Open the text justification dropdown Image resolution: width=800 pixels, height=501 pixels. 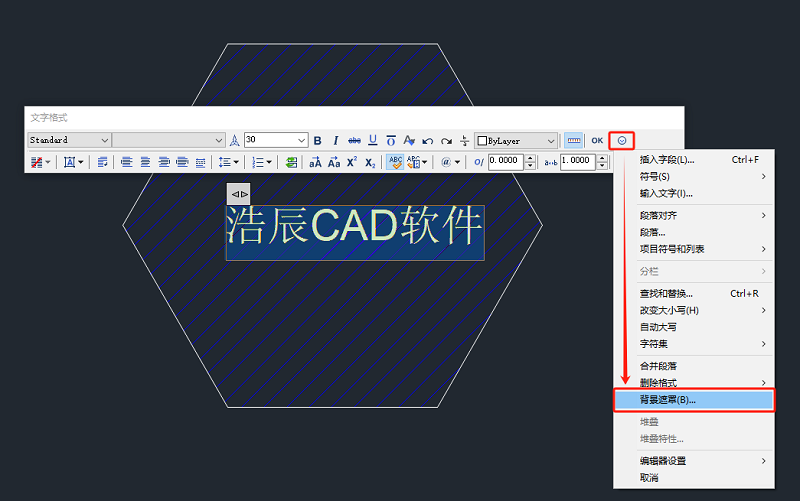[x=73, y=162]
